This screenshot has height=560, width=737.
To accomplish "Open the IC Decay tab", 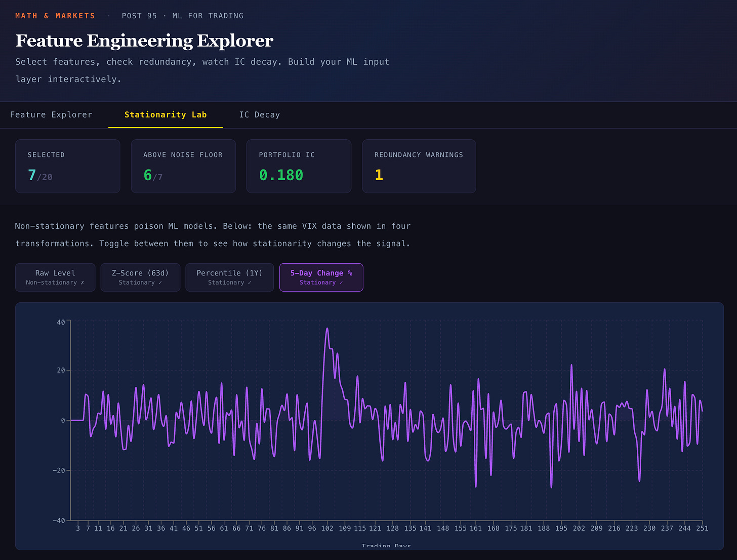I will [259, 115].
